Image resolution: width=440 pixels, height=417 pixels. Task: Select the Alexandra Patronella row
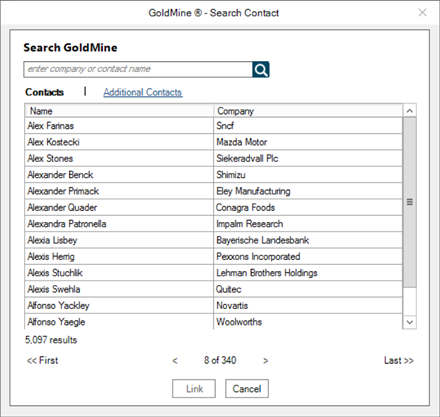[213, 224]
